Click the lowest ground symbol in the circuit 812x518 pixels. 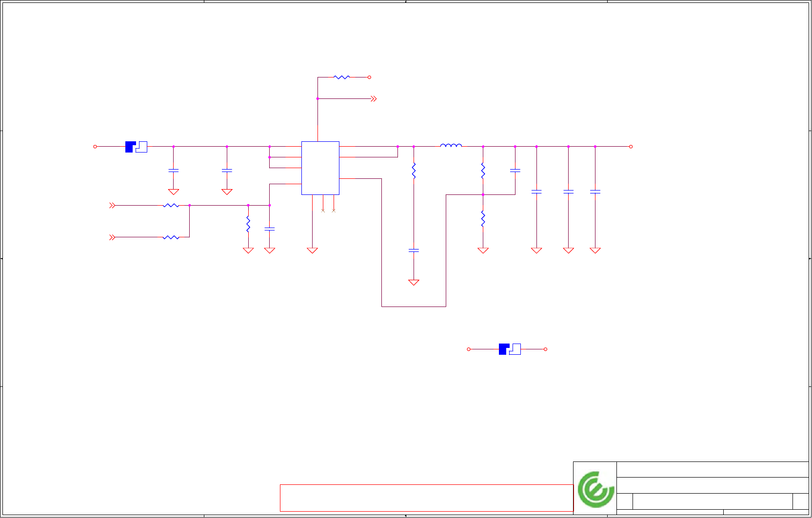[414, 283]
